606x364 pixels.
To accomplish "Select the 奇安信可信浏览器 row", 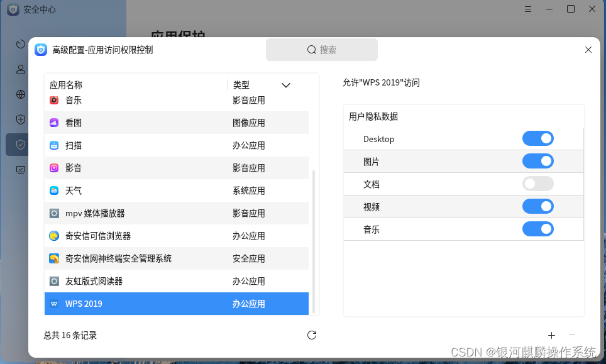I will (177, 236).
